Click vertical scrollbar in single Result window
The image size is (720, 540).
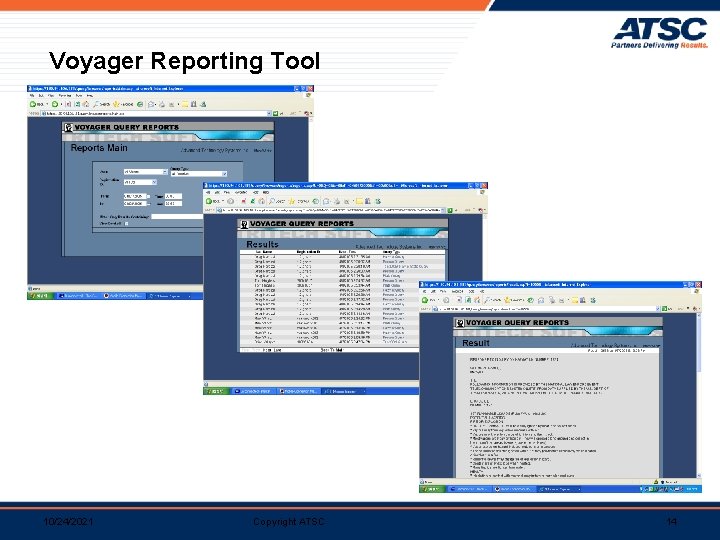click(x=699, y=395)
